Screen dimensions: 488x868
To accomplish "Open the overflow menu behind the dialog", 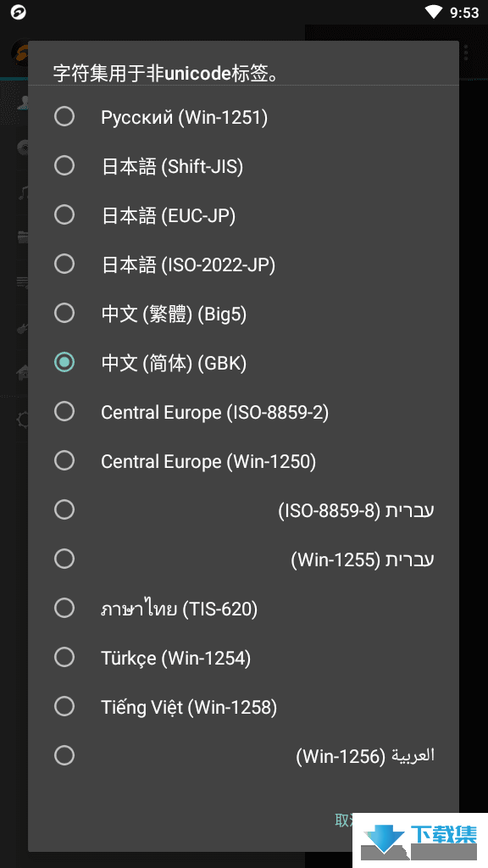I will 467,53.
